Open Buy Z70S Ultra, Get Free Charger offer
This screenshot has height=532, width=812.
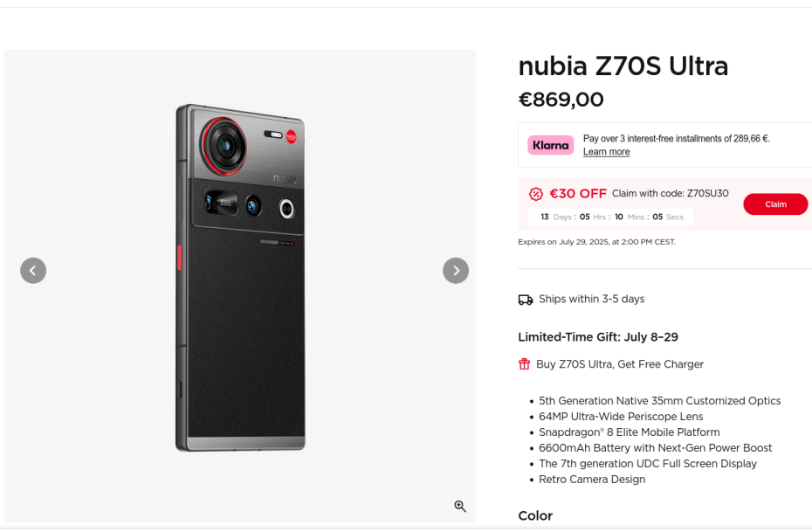619,364
